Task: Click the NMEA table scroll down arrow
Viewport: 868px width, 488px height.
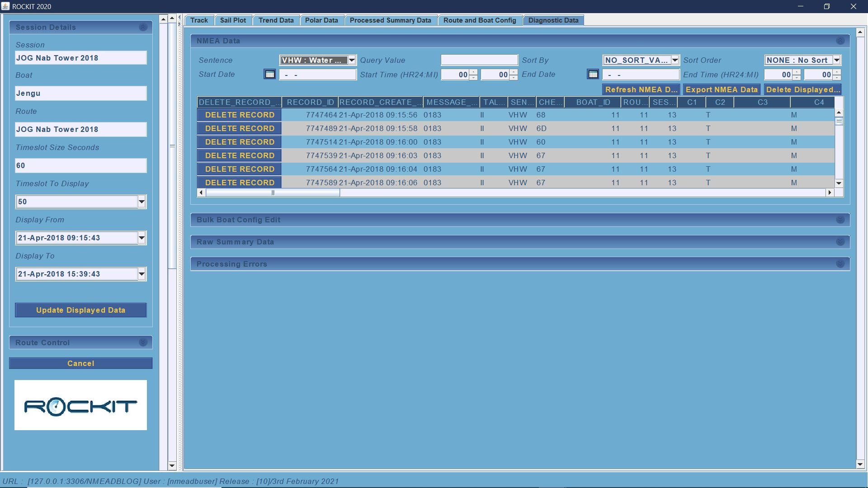Action: click(839, 183)
